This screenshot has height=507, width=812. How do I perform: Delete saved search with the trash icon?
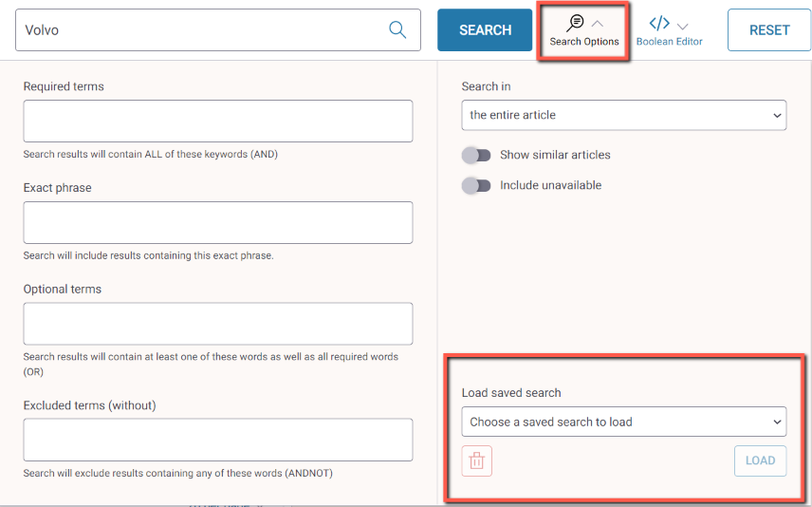(x=476, y=460)
